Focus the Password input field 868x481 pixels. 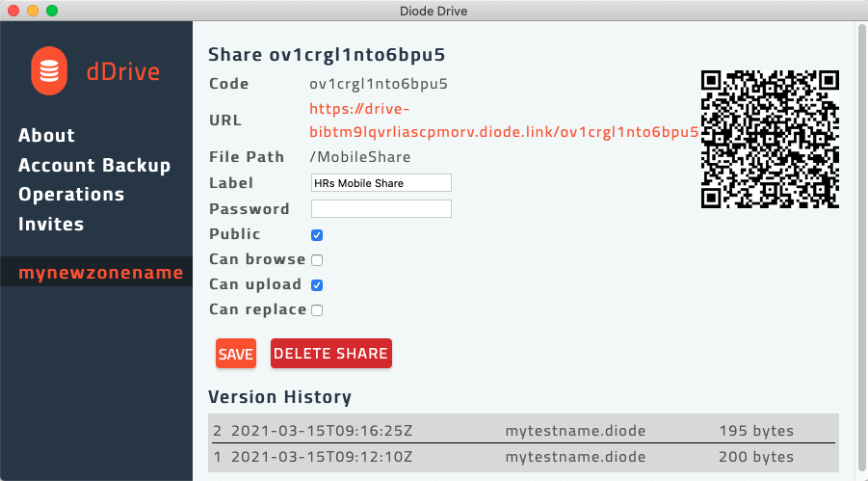[381, 209]
